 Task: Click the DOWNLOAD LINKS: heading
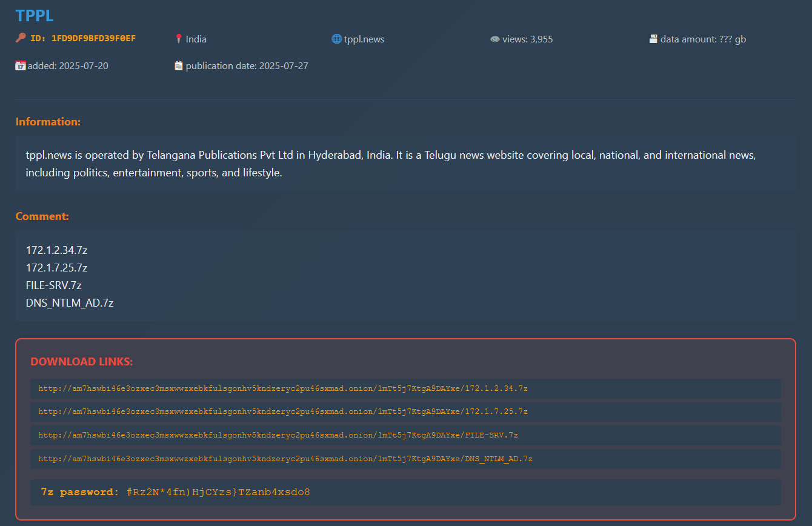coord(82,362)
